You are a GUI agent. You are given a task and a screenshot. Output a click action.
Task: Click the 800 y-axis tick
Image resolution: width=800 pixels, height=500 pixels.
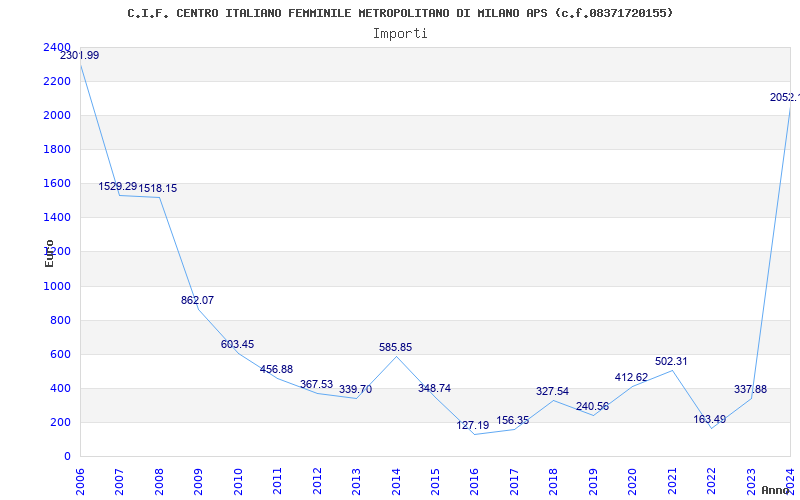(x=60, y=320)
